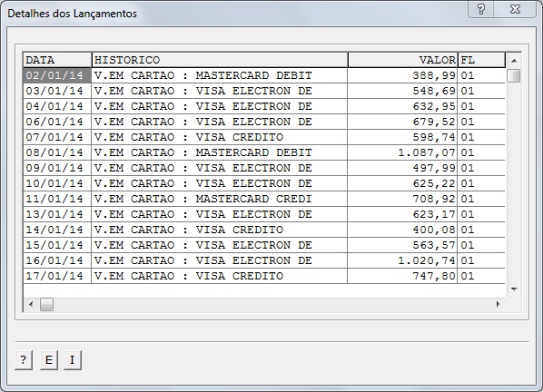
Task: Select date cell 15/01/14
Action: pos(57,245)
